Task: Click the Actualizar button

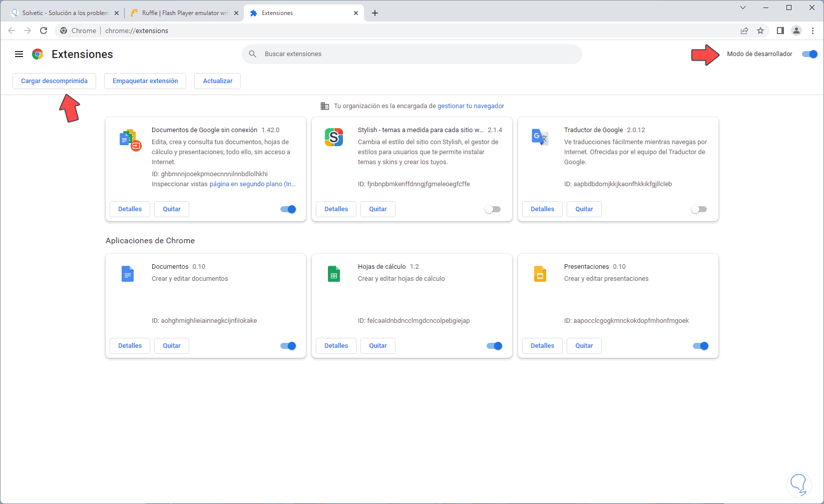Action: [218, 81]
